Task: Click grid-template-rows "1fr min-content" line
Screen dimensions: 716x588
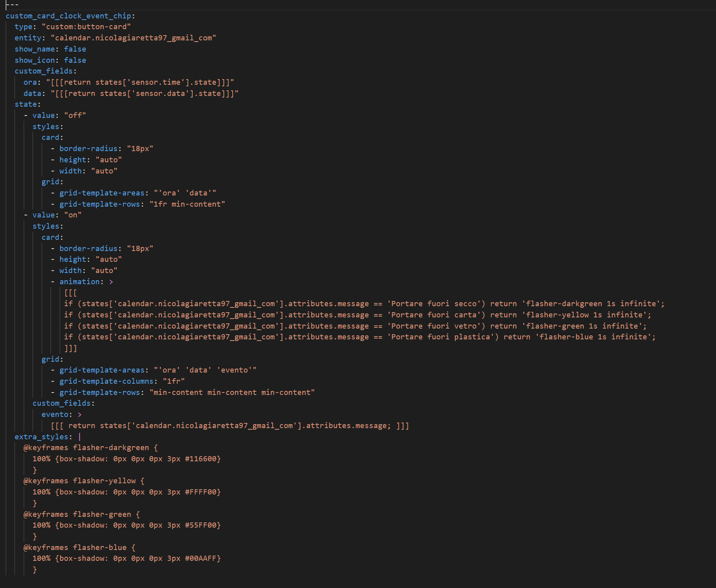Action: (x=138, y=204)
